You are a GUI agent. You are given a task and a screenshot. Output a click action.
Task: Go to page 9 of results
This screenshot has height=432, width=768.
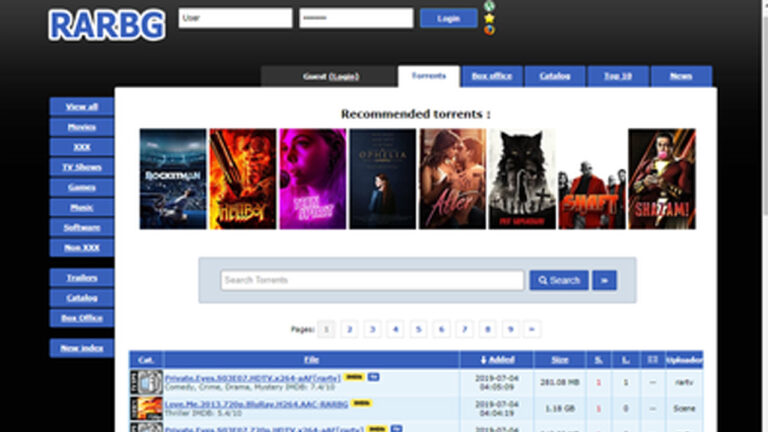[x=510, y=329]
